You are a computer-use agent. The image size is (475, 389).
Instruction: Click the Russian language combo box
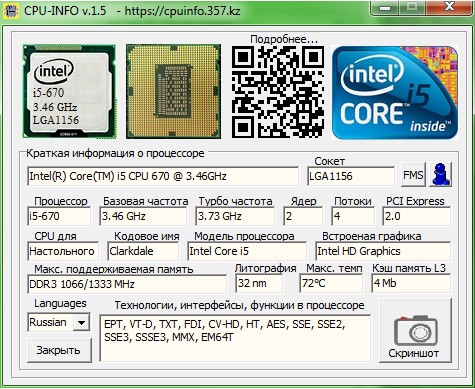[59, 322]
